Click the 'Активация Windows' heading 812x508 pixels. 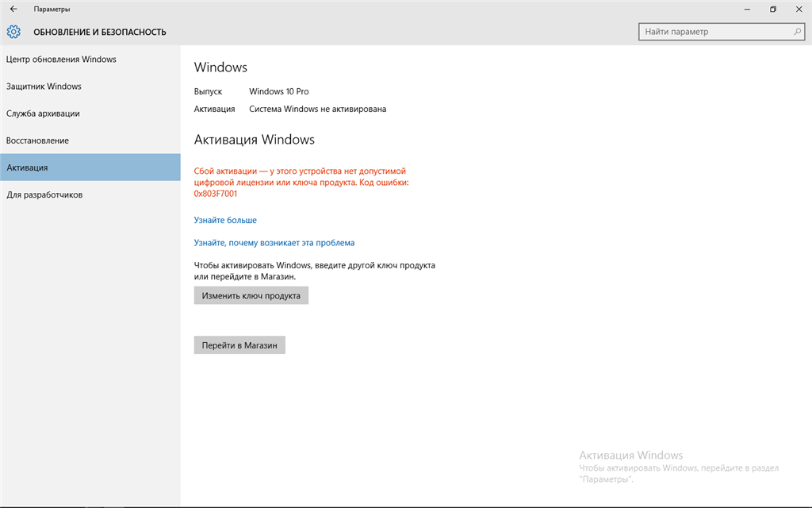[255, 140]
